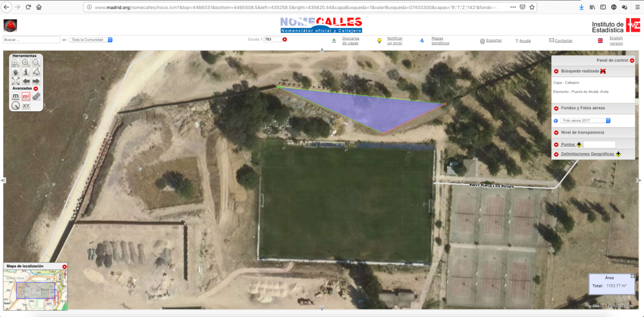Open the Toda la Comunidad dropdown

(x=91, y=40)
